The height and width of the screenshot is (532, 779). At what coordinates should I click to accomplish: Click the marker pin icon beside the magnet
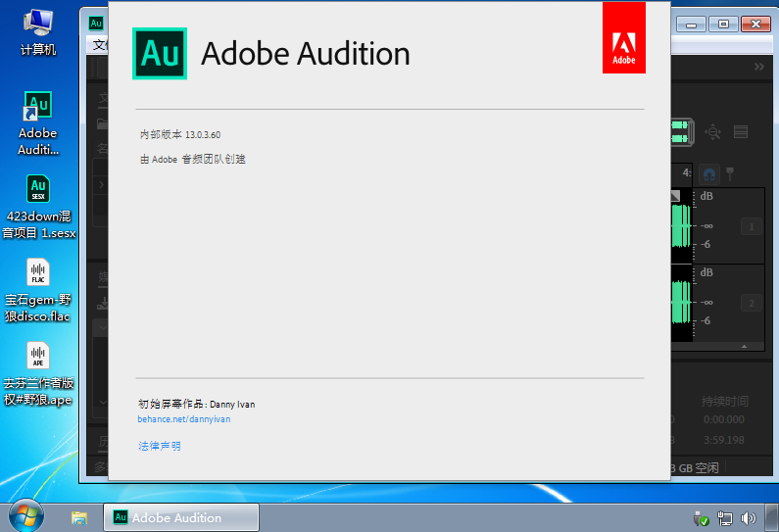(x=730, y=173)
